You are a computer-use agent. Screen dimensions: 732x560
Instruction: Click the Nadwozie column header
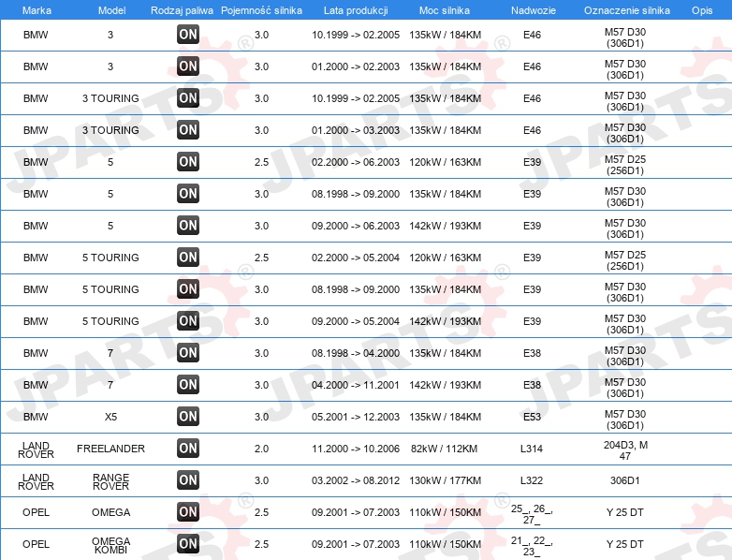pos(534,10)
